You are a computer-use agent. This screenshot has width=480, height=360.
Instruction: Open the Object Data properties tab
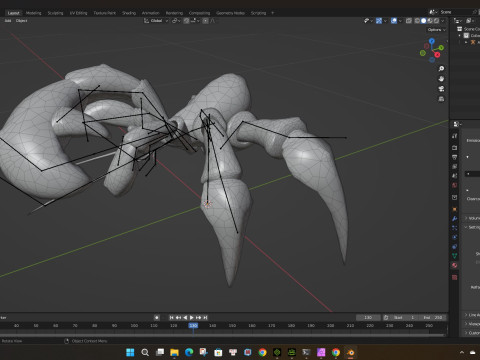click(454, 256)
